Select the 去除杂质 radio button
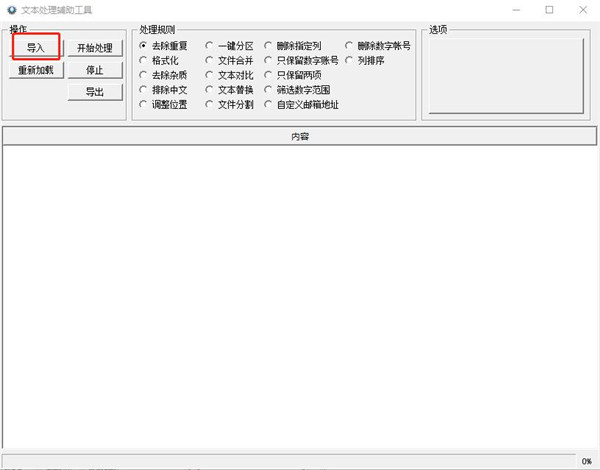This screenshot has width=600, height=470. pyautogui.click(x=144, y=75)
